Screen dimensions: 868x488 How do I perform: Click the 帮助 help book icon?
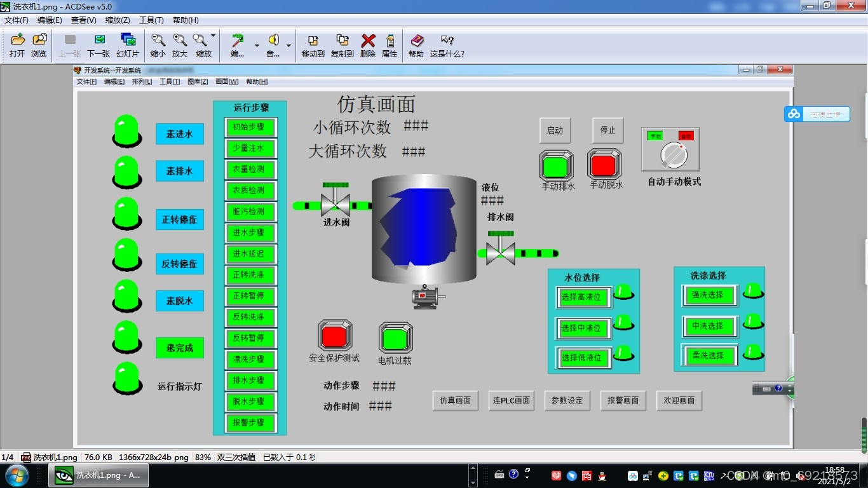coord(416,40)
